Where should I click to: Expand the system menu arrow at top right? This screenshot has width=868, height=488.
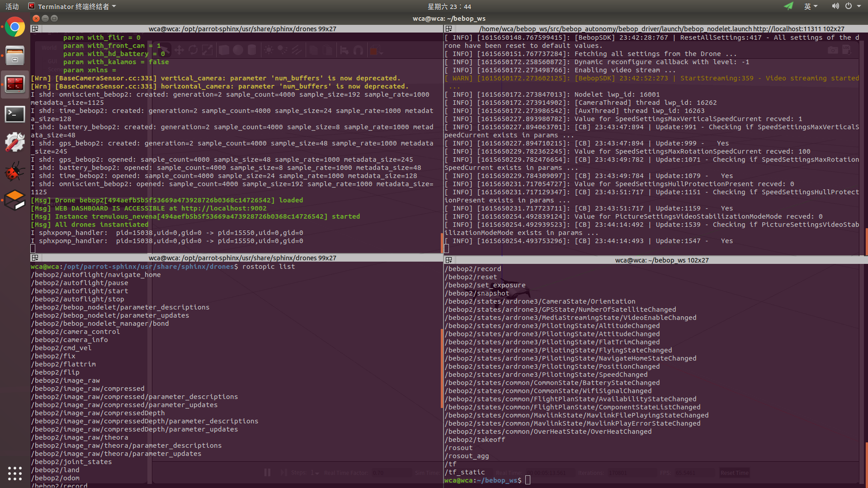click(x=859, y=6)
